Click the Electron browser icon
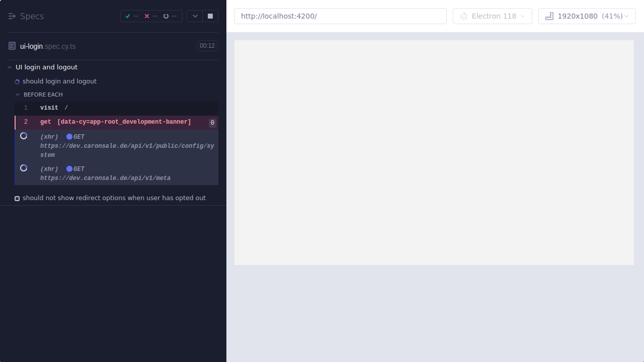The width and height of the screenshot is (644, 362). point(463,16)
